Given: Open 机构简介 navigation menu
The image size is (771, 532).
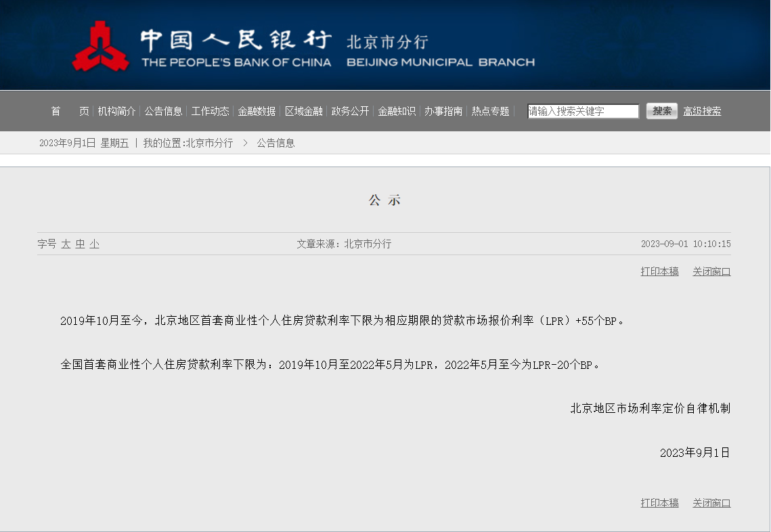Looking at the screenshot, I should pos(116,111).
